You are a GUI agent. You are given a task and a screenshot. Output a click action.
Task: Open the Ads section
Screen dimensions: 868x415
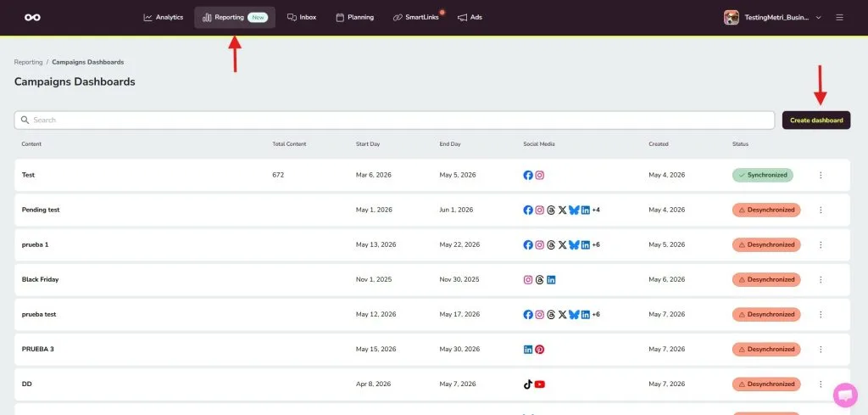[x=470, y=17]
